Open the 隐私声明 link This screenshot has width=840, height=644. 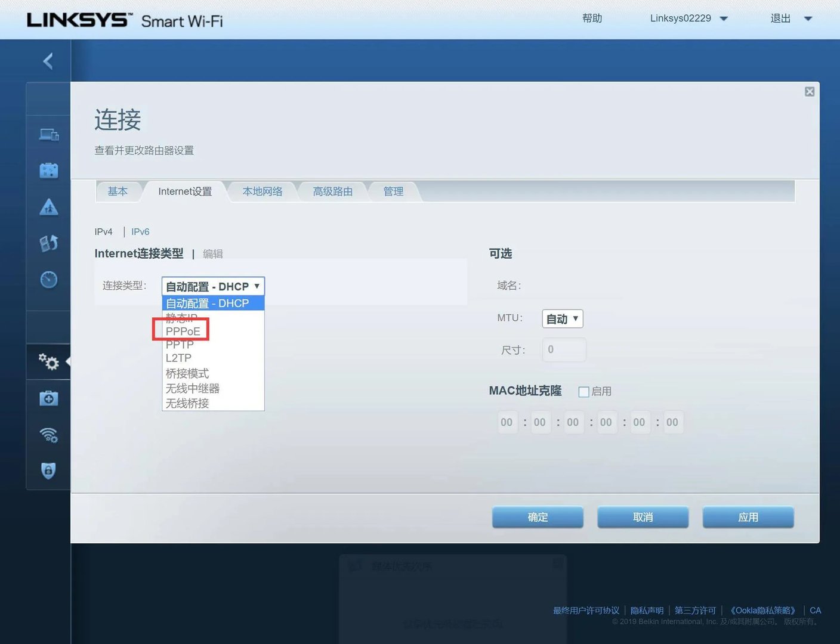point(647,610)
